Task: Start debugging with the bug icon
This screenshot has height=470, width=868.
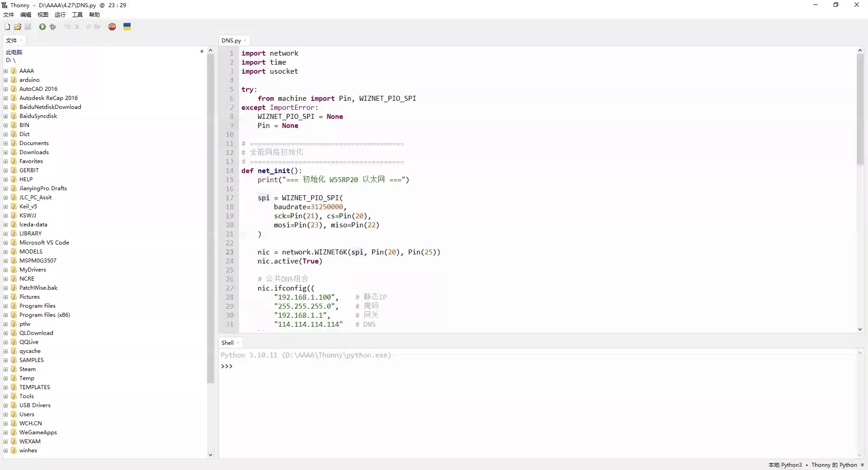Action: [53, 27]
